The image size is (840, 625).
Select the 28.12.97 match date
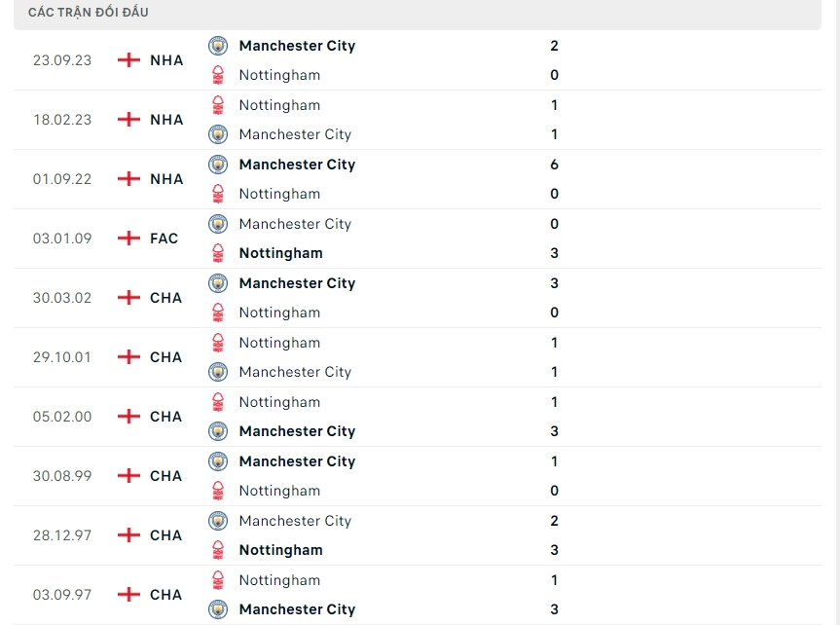62,535
